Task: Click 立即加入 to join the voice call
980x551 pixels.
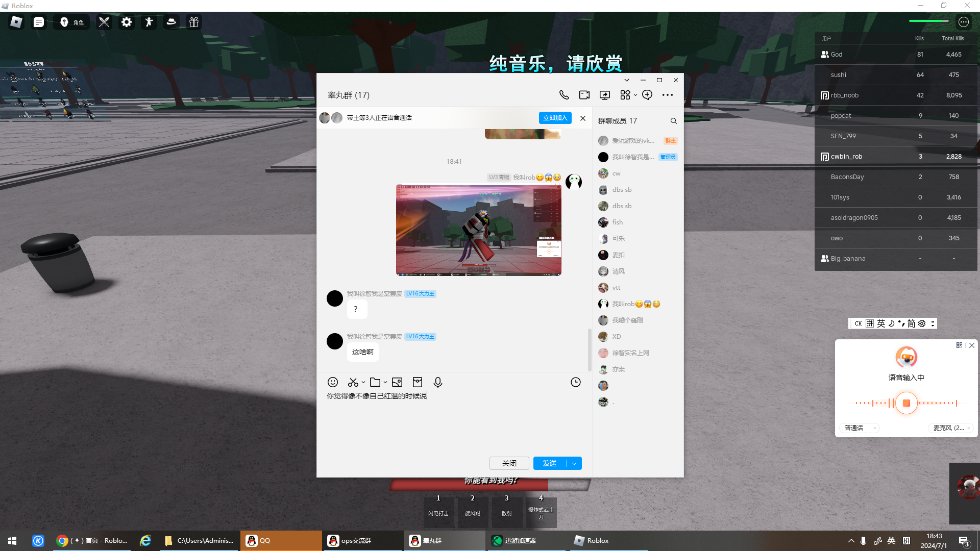Action: coord(555,118)
